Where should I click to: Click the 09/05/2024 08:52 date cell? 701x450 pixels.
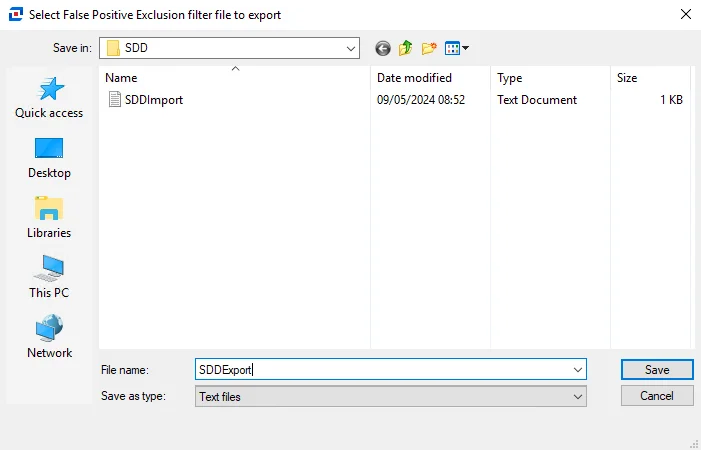coord(421,100)
